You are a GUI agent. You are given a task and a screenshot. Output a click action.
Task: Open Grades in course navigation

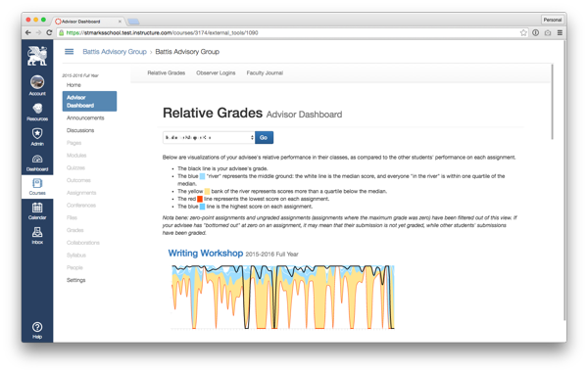(75, 230)
